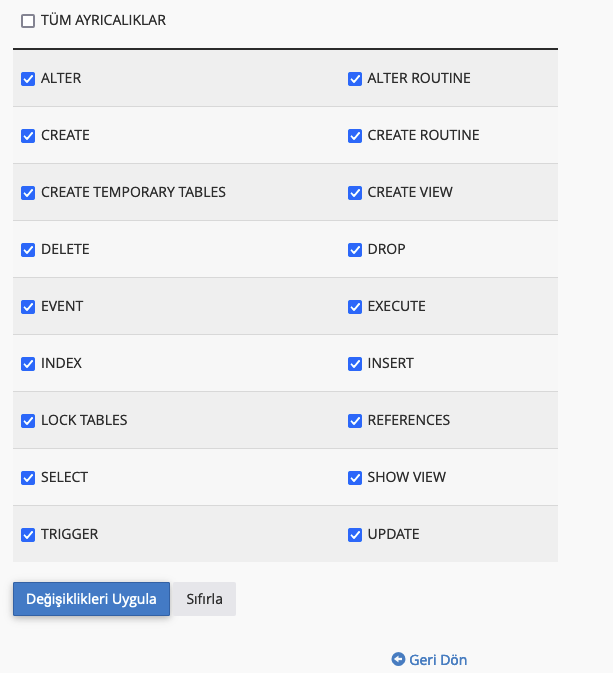Uncheck the SELECT privilege checkbox

28,478
